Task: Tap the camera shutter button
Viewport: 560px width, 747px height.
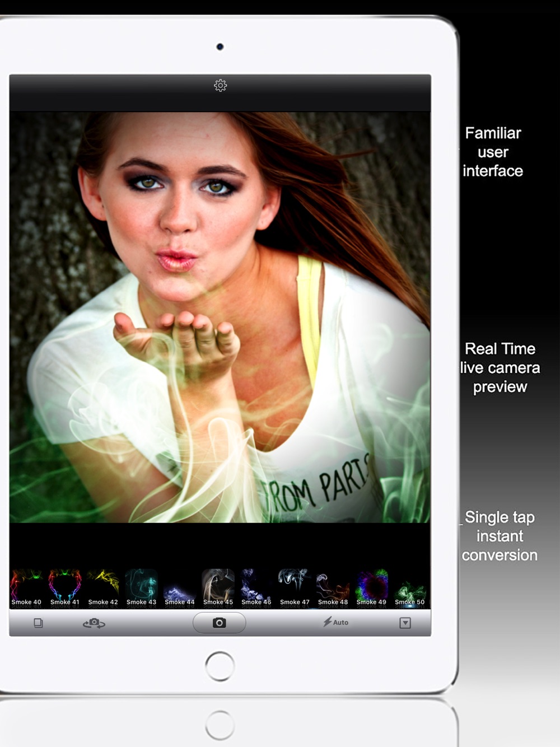Action: pos(220,623)
